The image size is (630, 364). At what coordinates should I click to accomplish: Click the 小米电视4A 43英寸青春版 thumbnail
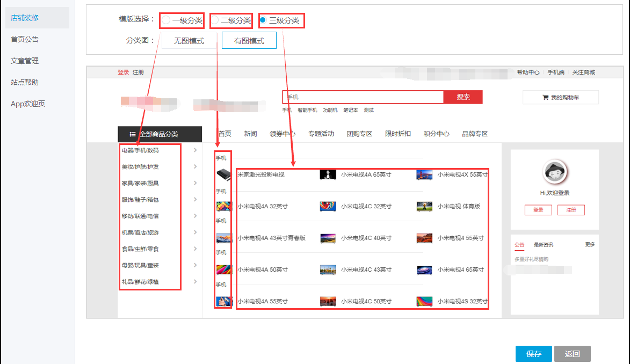point(224,238)
